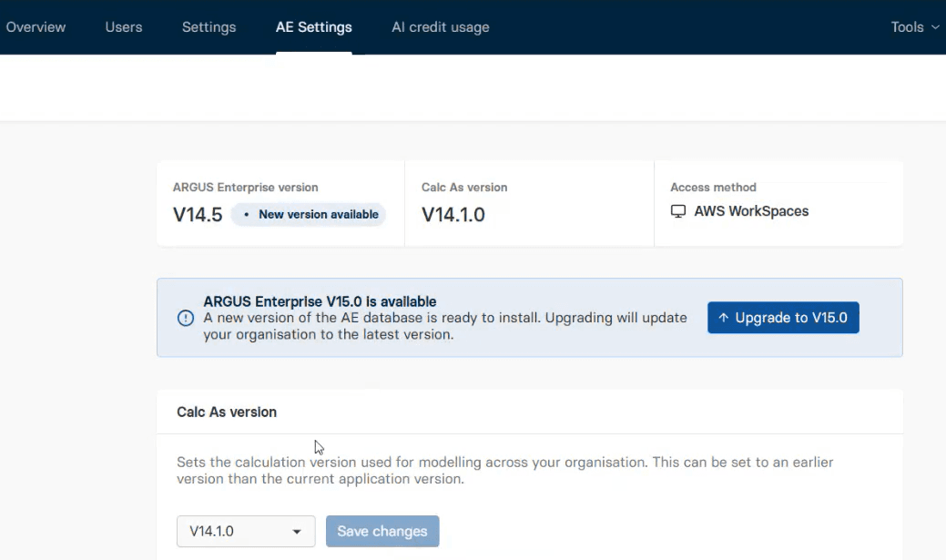
Task: Click the info icon in upgrade banner
Action: coord(186,318)
